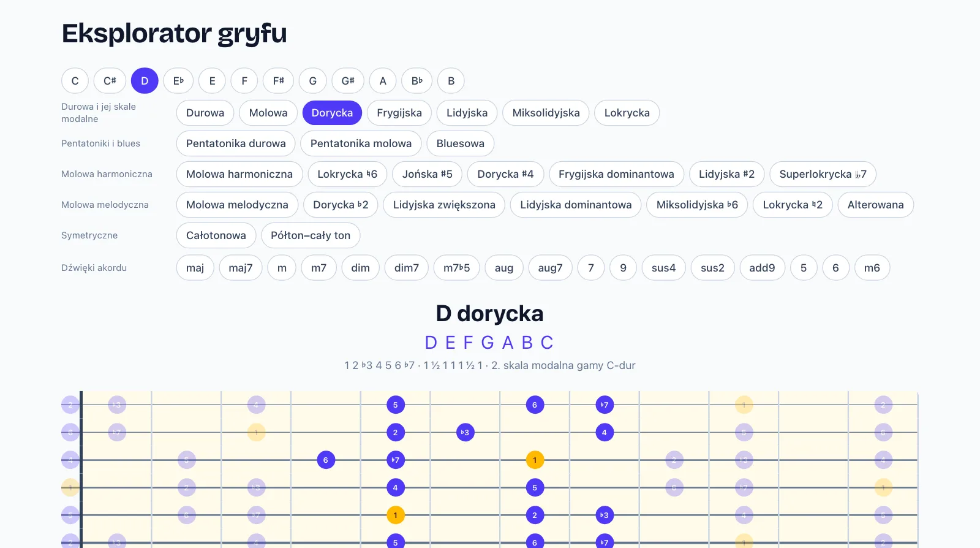
Task: Choose Frygijska dominantowa scale
Action: coord(616,174)
